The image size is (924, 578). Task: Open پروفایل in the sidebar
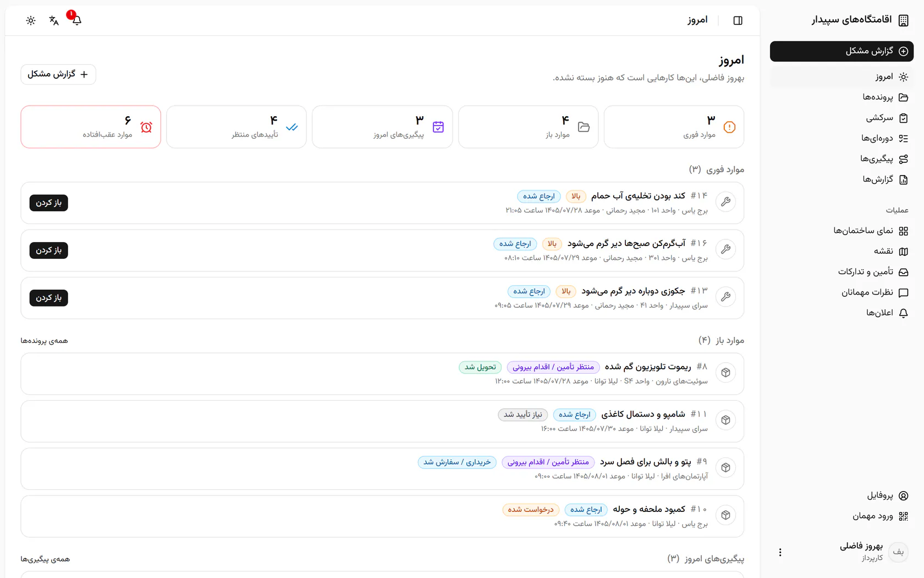[x=842, y=495]
